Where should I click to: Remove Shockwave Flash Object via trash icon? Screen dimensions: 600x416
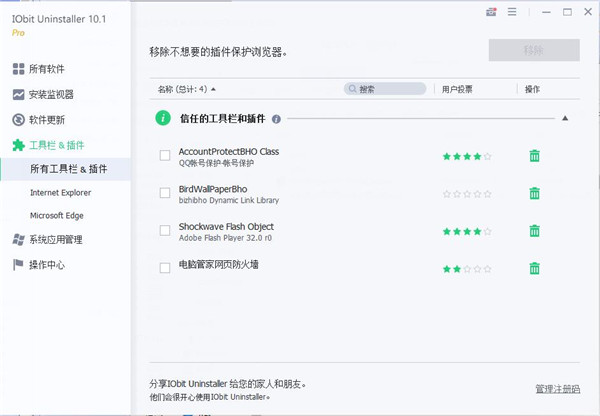(535, 231)
